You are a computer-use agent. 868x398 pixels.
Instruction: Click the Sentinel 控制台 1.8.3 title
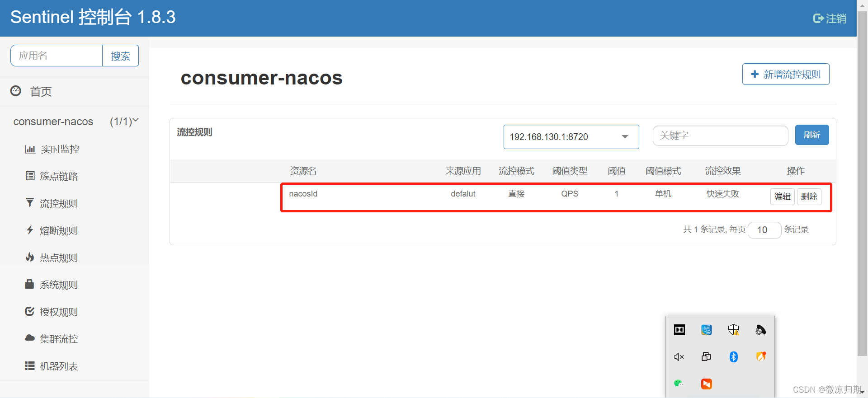[x=93, y=18]
